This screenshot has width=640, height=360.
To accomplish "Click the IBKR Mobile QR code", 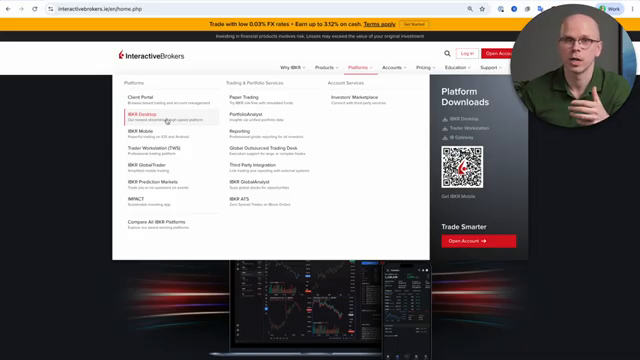I will pos(462,167).
